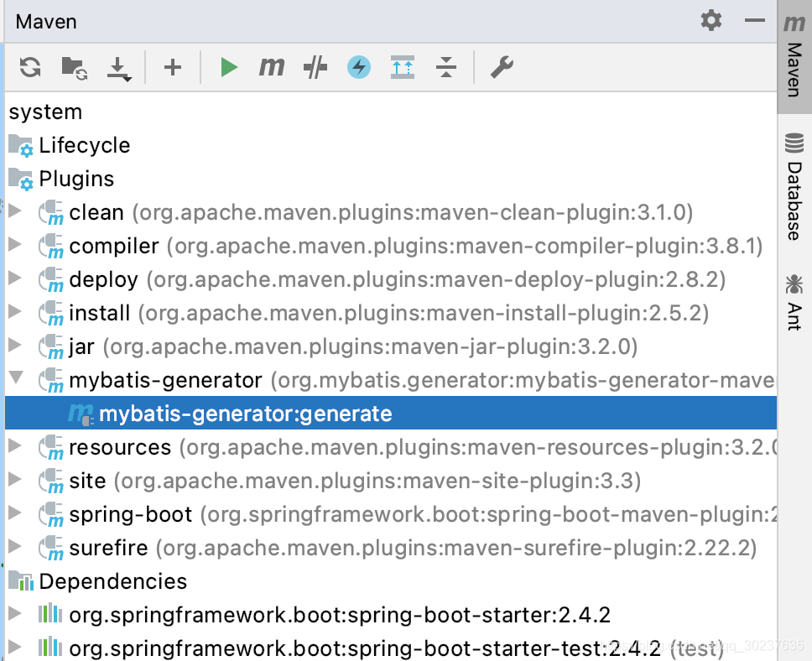Image resolution: width=812 pixels, height=661 pixels.
Task: Click Download Sources and Documentation icon
Action: pyautogui.click(x=118, y=69)
